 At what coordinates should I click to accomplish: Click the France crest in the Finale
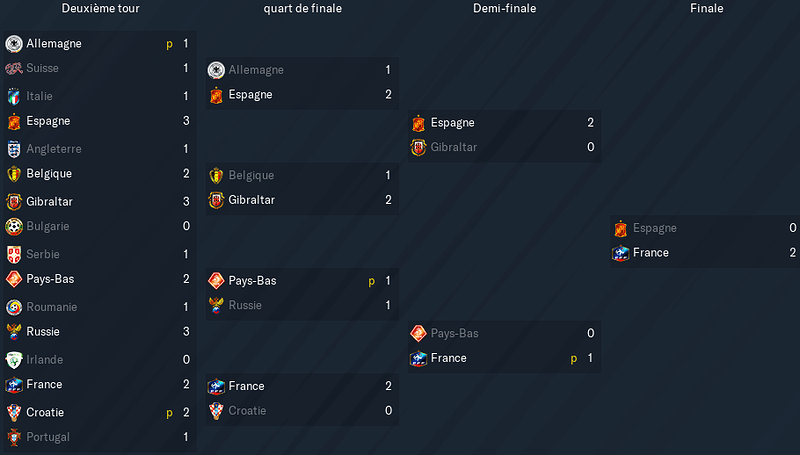pyautogui.click(x=621, y=253)
